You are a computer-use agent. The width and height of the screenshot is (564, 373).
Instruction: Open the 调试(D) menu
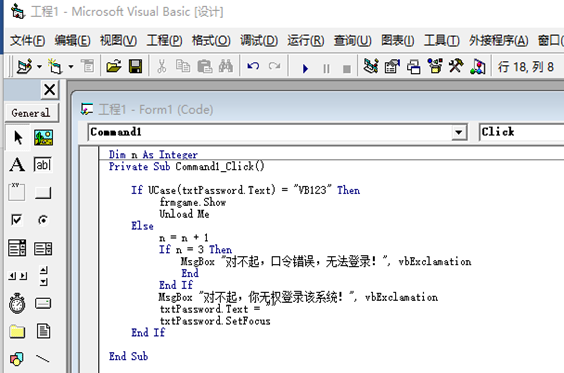(x=259, y=40)
